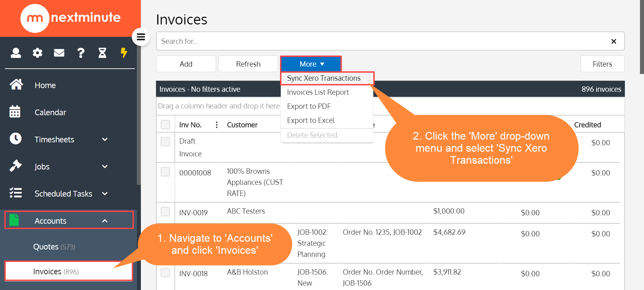Click Order No. 1235, JOB-1002 cell
Screen dimensions: 644x290
click(382, 232)
